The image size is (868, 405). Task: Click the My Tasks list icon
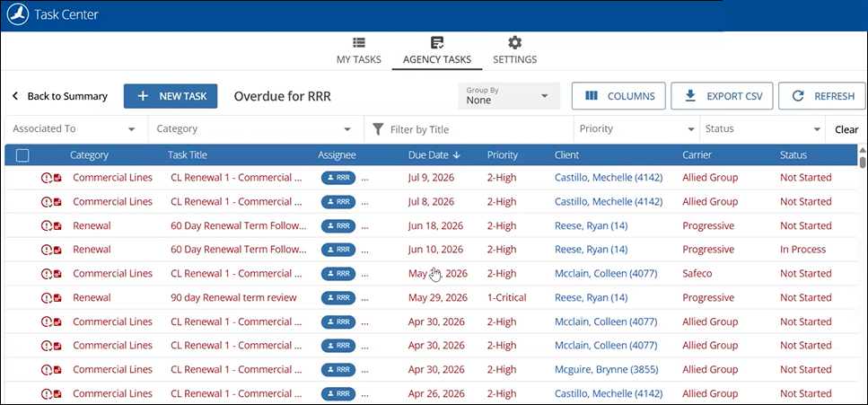click(x=359, y=43)
